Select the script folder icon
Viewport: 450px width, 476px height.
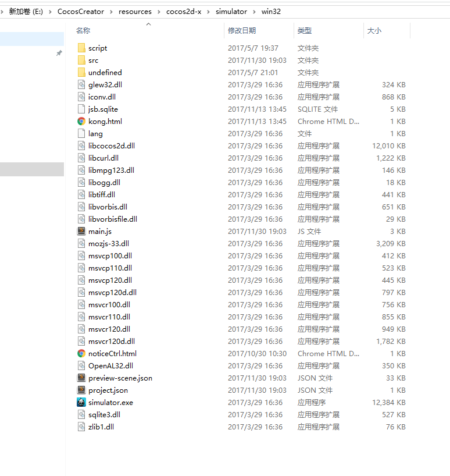tap(81, 48)
